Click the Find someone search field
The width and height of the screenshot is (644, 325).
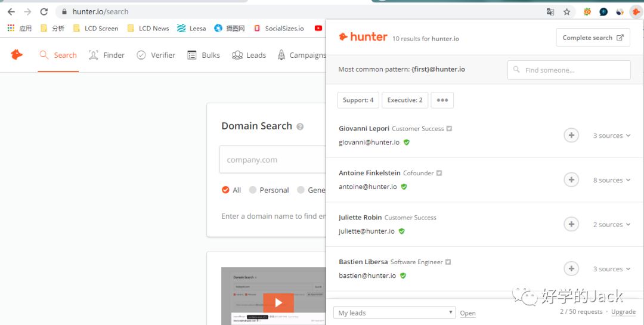tap(569, 70)
